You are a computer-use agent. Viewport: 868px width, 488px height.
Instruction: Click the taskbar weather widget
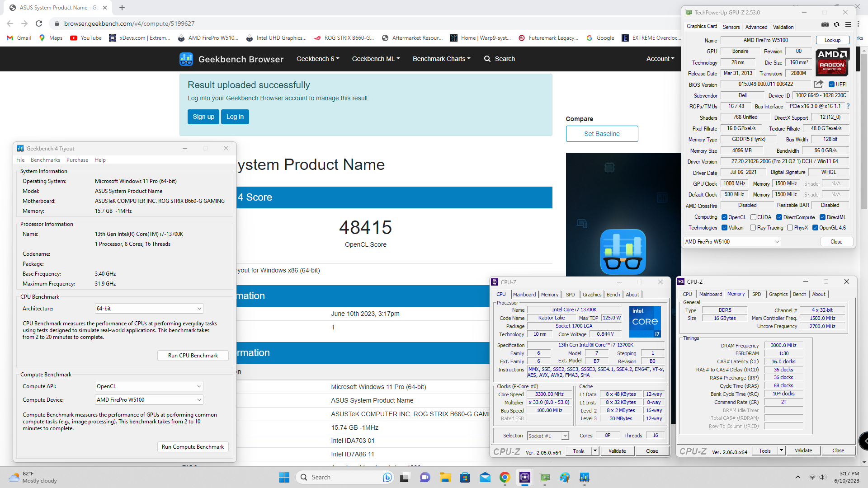pyautogui.click(x=33, y=477)
